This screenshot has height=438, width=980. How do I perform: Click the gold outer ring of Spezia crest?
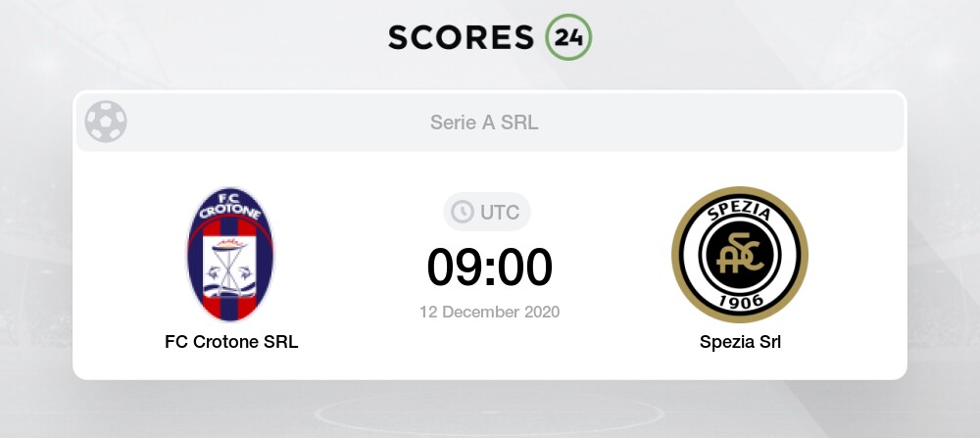pos(678,255)
